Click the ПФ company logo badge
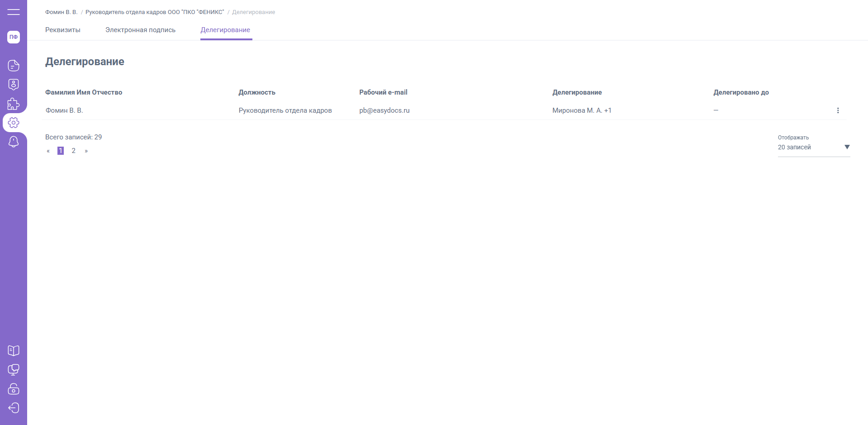This screenshot has width=868, height=425. 14,37
